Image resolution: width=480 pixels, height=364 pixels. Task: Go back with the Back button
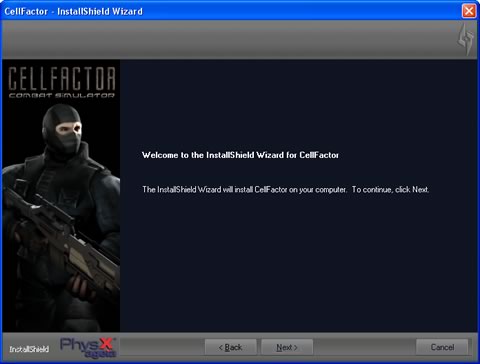(231, 347)
